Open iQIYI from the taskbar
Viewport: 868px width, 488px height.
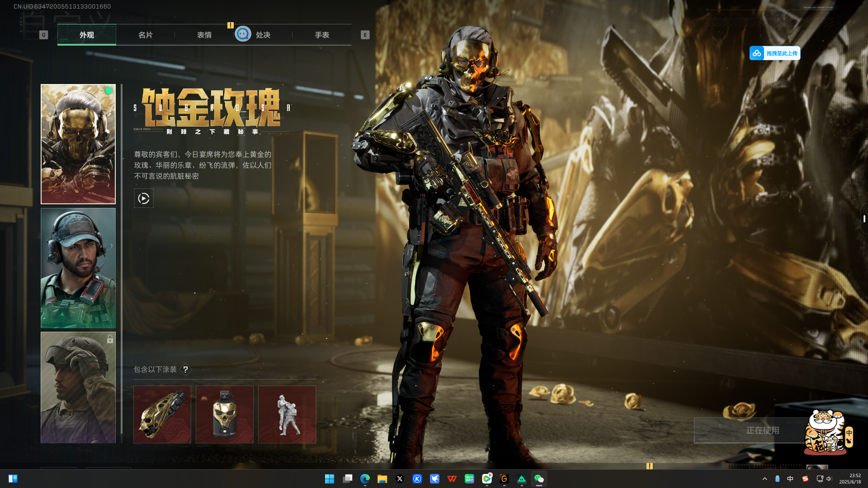469,479
